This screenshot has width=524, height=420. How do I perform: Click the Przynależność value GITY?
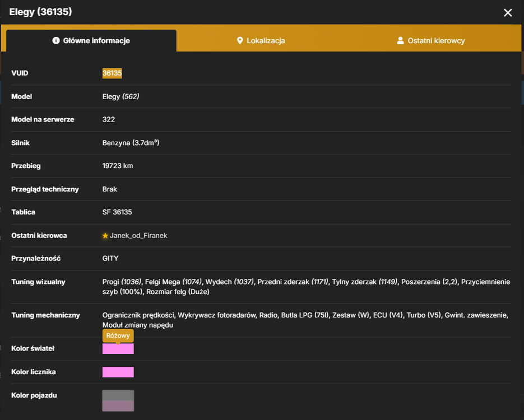pyautogui.click(x=110, y=259)
